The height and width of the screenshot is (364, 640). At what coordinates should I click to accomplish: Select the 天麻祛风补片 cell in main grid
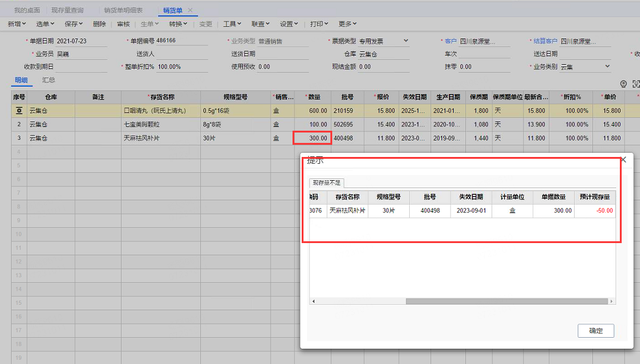coord(161,139)
